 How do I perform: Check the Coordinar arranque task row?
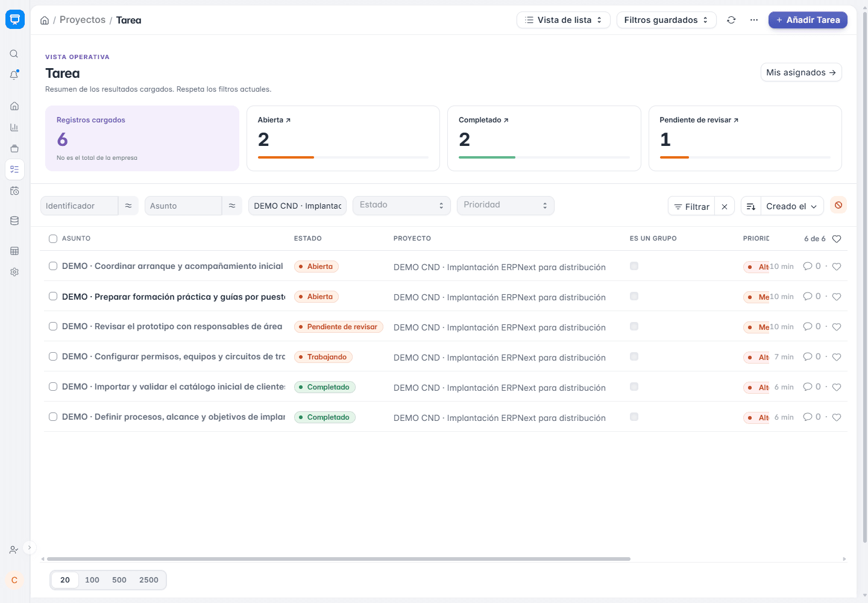[x=53, y=266]
